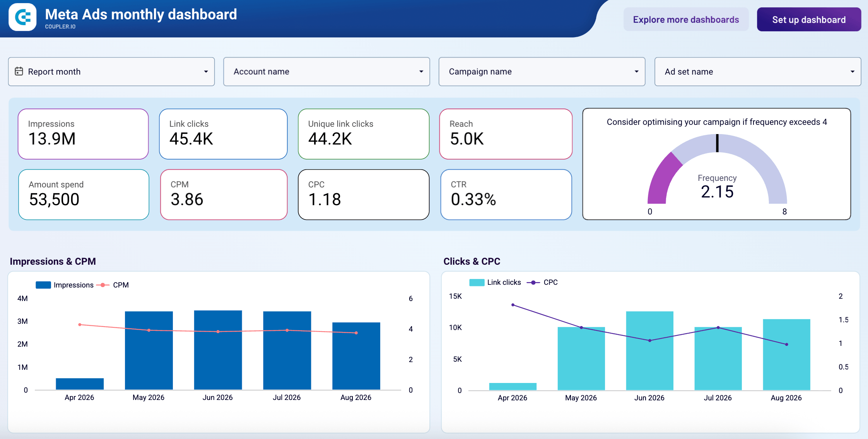Select the CPC 1.18 scorecard
The image size is (868, 439).
click(364, 195)
